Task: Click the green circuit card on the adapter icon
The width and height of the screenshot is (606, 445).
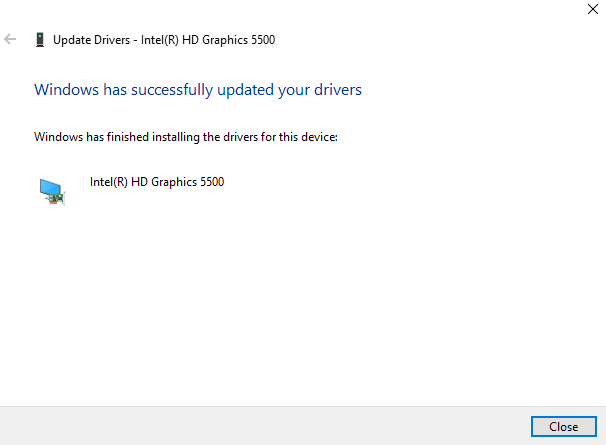Action: point(58,197)
